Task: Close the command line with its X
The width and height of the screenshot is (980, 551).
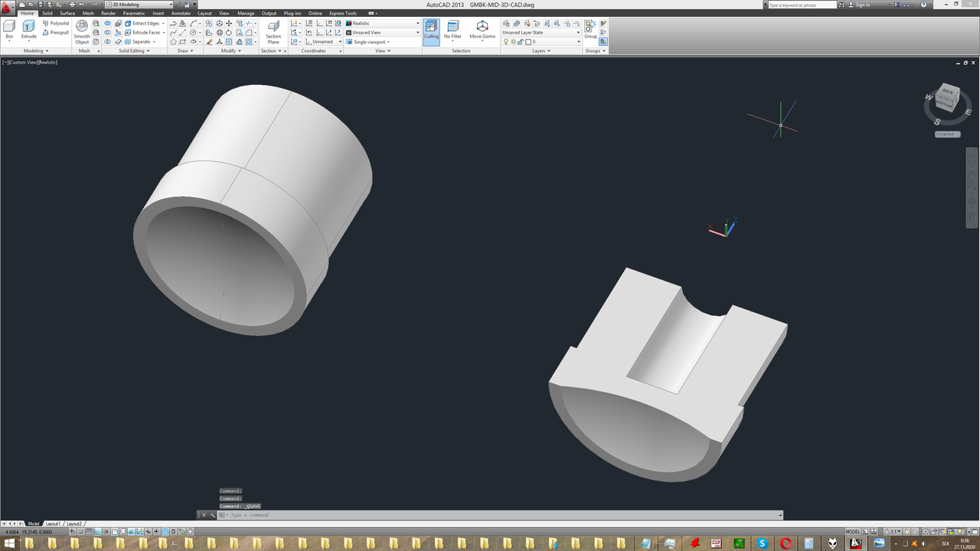Action: point(204,515)
